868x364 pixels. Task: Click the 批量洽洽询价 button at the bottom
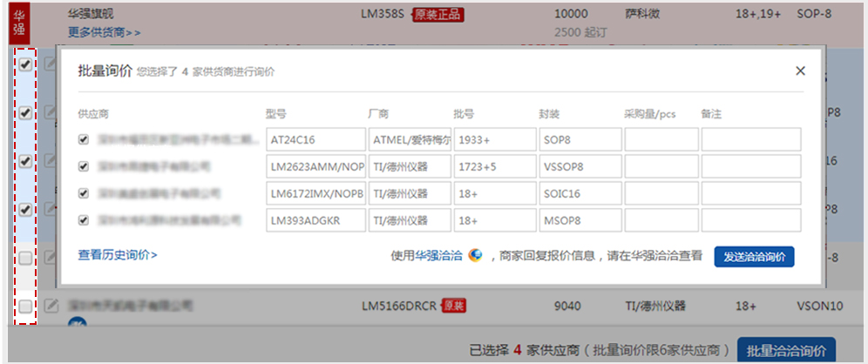click(x=786, y=351)
